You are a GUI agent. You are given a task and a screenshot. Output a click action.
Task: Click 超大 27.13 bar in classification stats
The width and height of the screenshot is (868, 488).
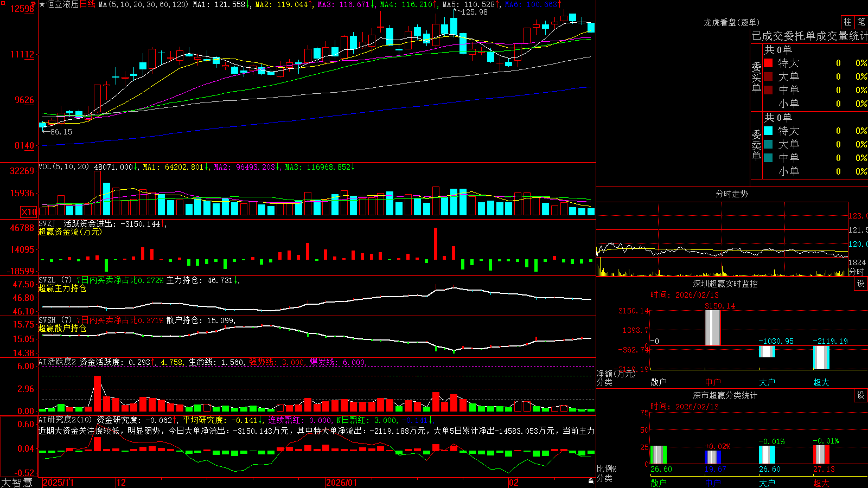tap(821, 455)
